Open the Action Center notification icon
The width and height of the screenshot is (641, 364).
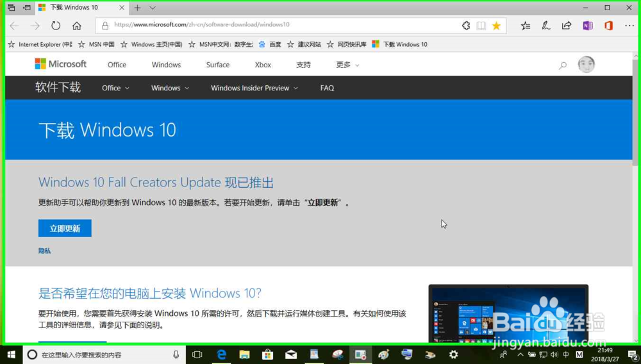[632, 355]
